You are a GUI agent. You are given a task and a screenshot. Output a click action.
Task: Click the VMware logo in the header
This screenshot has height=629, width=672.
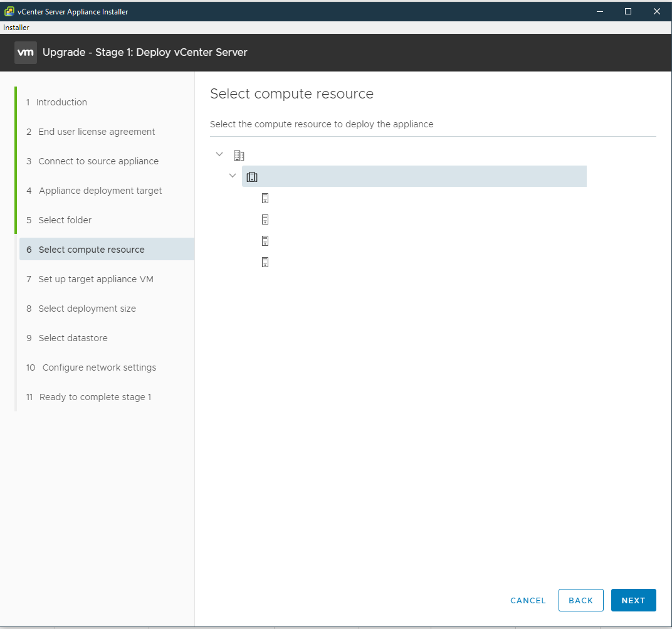[25, 53]
